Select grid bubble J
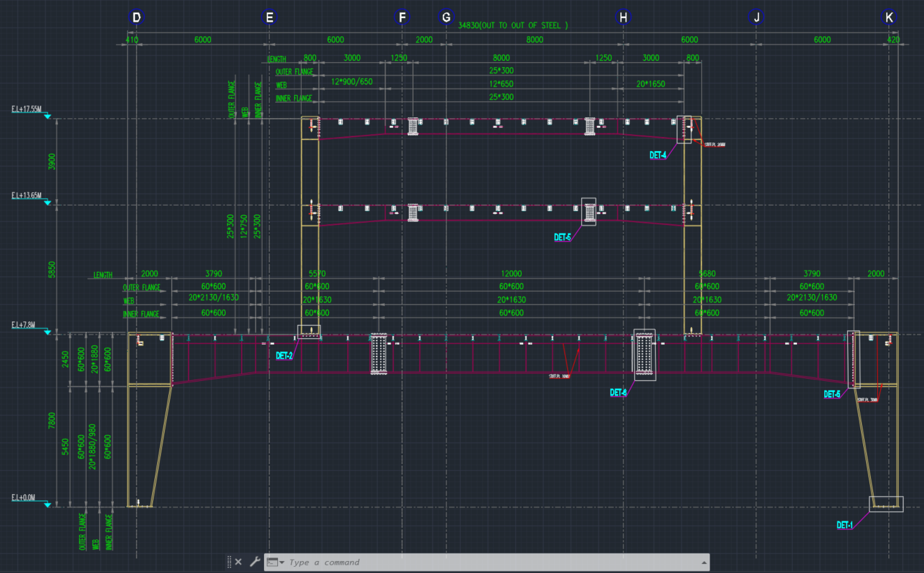The width and height of the screenshot is (924, 573). 756,17
